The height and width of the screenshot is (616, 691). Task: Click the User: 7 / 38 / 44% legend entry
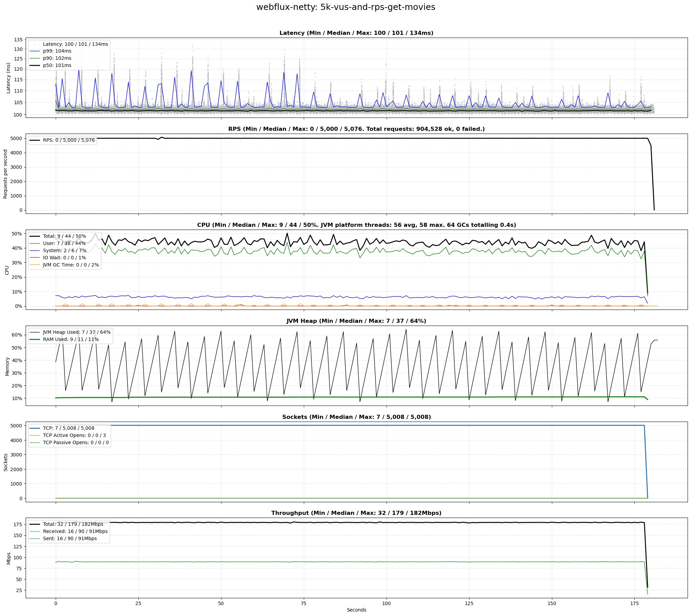[64, 244]
